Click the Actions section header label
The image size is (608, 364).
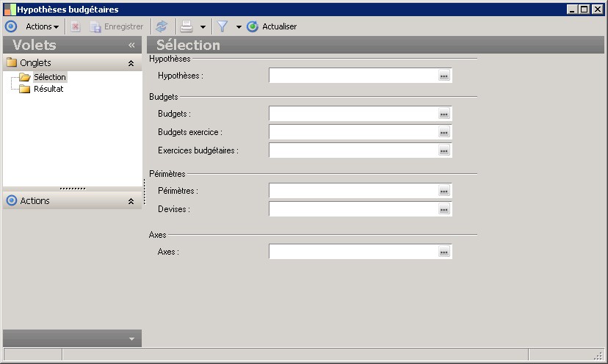tap(35, 200)
